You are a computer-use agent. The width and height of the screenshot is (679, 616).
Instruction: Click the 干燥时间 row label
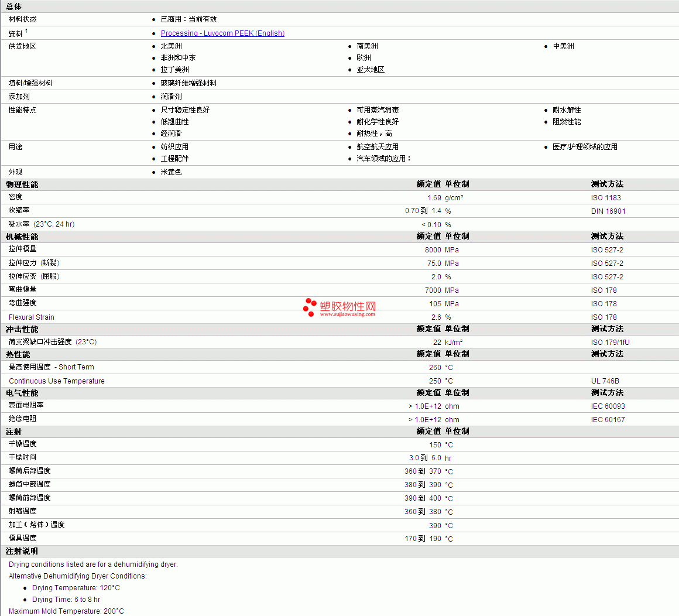22,457
